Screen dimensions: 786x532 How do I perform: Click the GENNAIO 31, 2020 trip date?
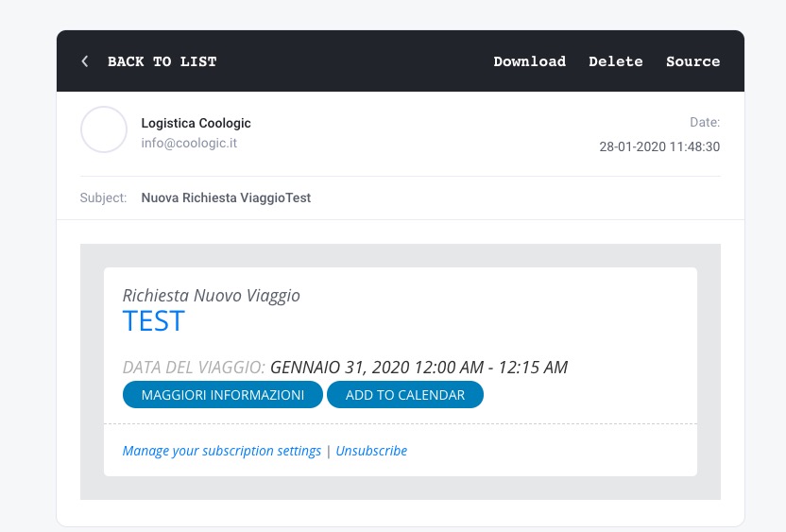[x=419, y=367]
